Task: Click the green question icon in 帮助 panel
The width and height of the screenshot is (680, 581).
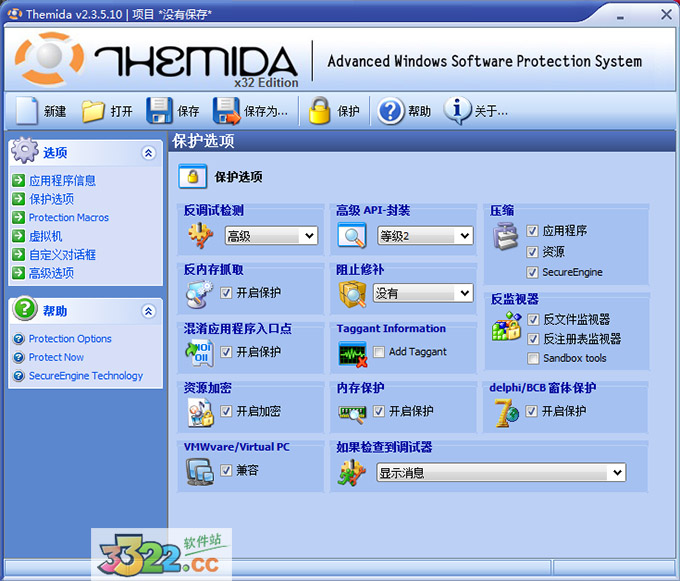Action: coord(25,309)
